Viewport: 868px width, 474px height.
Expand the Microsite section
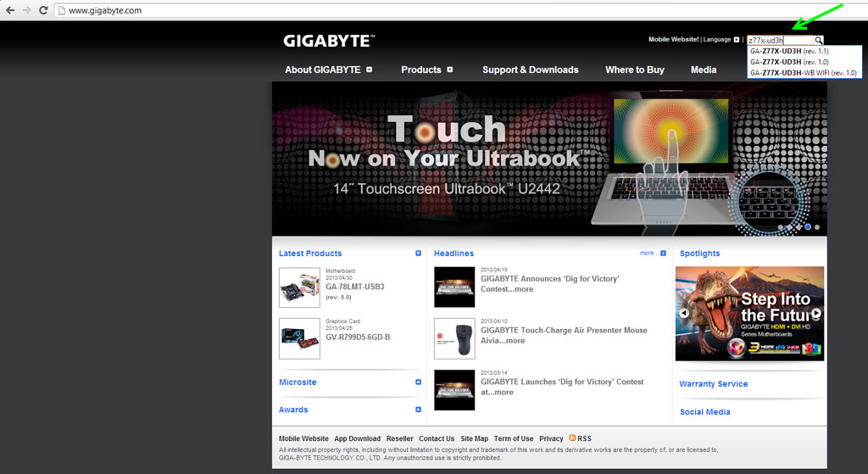pyautogui.click(x=418, y=382)
